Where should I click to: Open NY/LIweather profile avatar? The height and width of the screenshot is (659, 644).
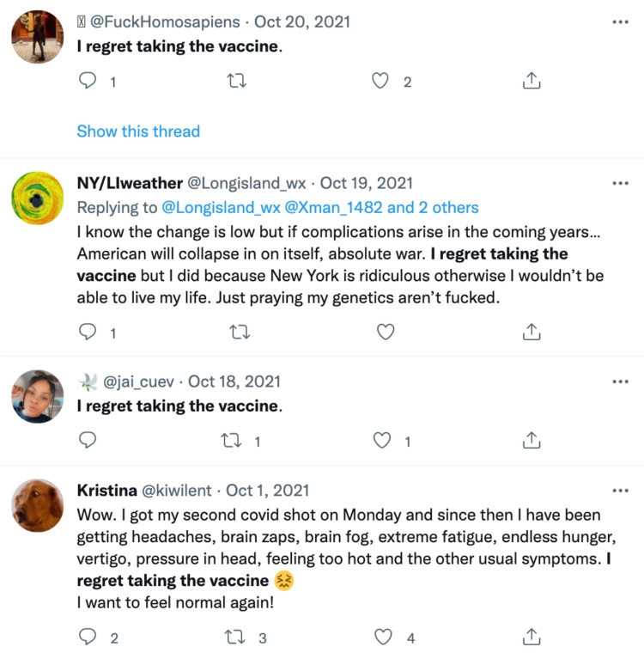pos(38,198)
